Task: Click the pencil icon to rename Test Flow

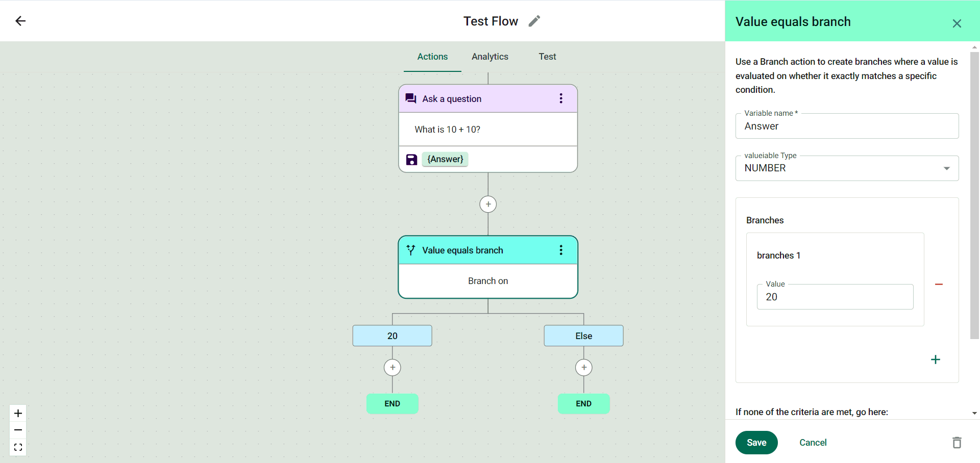Action: (x=534, y=21)
